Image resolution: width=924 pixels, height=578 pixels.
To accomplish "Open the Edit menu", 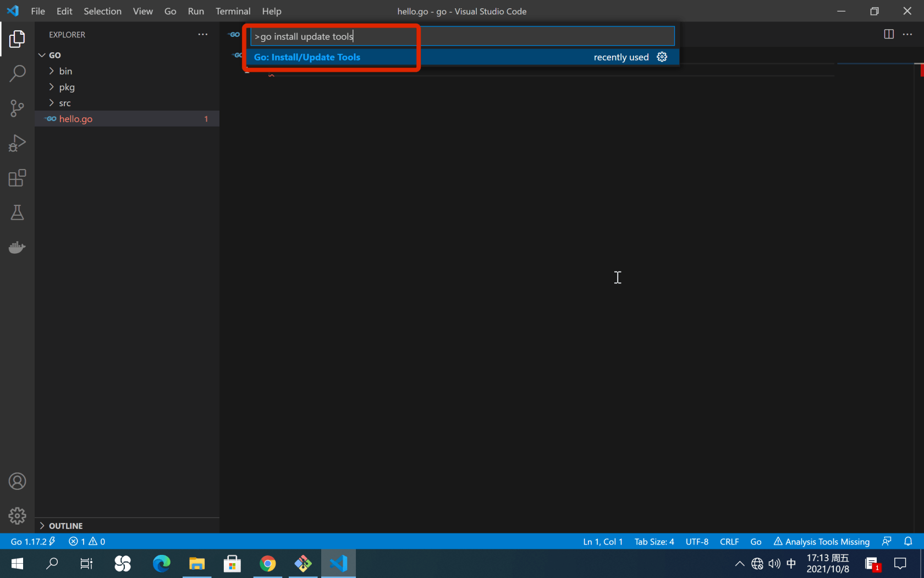I will click(64, 11).
